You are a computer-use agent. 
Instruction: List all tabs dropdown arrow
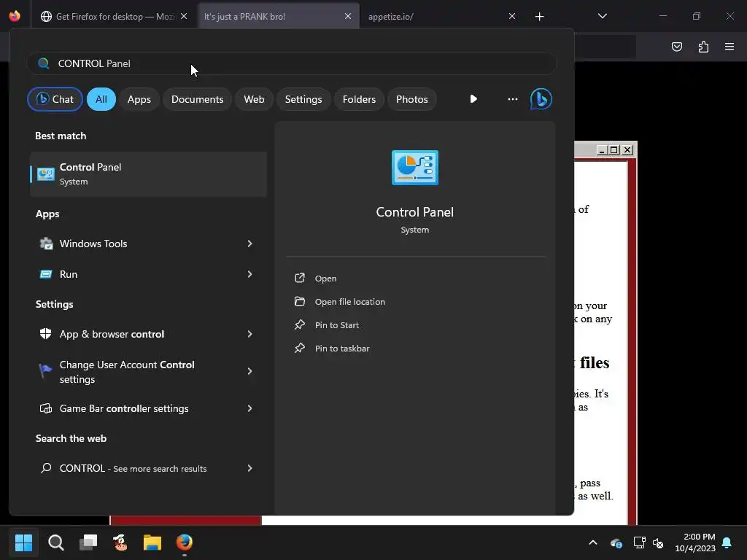pyautogui.click(x=602, y=16)
